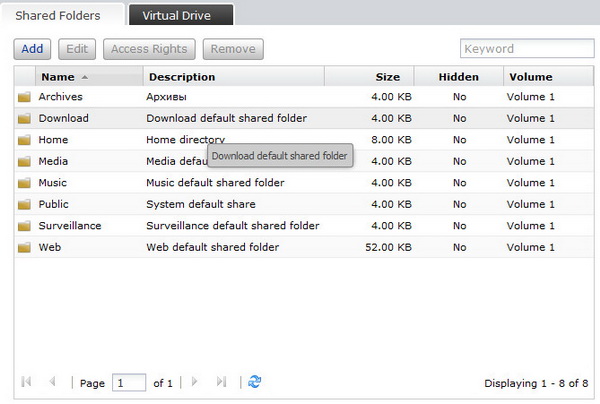Click the Access Rights button
600x404 pixels.
point(148,49)
